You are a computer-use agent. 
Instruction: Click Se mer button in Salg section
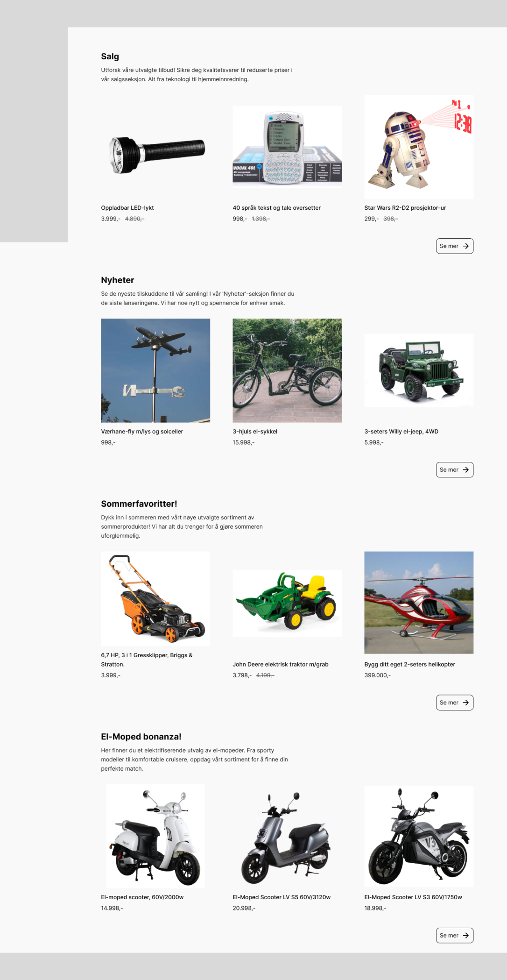[454, 246]
